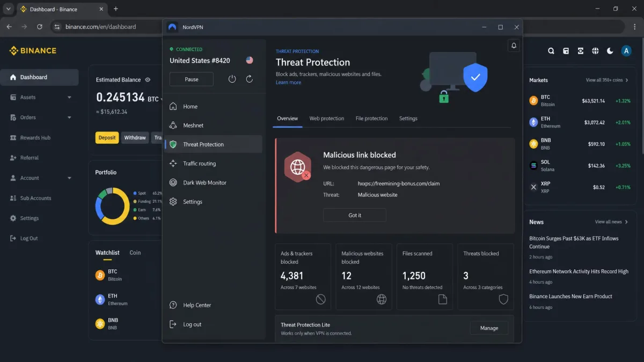Open Settings in NordVPN sidebar

[213, 202]
